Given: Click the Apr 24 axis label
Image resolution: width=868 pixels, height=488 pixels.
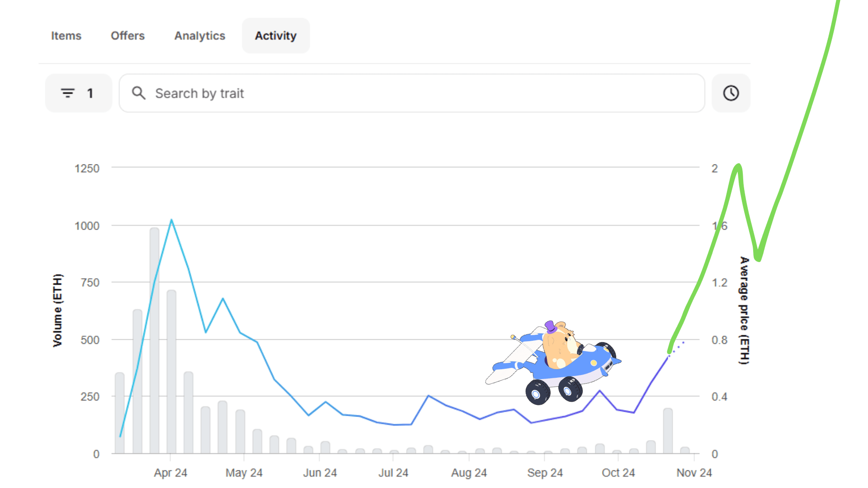Looking at the screenshot, I should click(170, 473).
